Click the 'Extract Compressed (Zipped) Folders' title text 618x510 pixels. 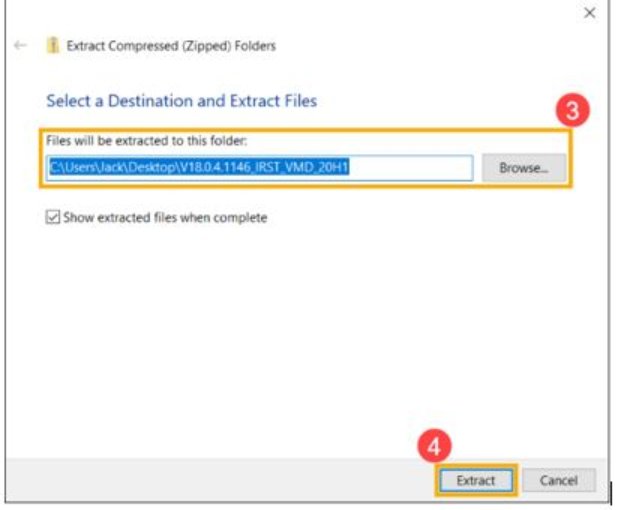pos(170,46)
